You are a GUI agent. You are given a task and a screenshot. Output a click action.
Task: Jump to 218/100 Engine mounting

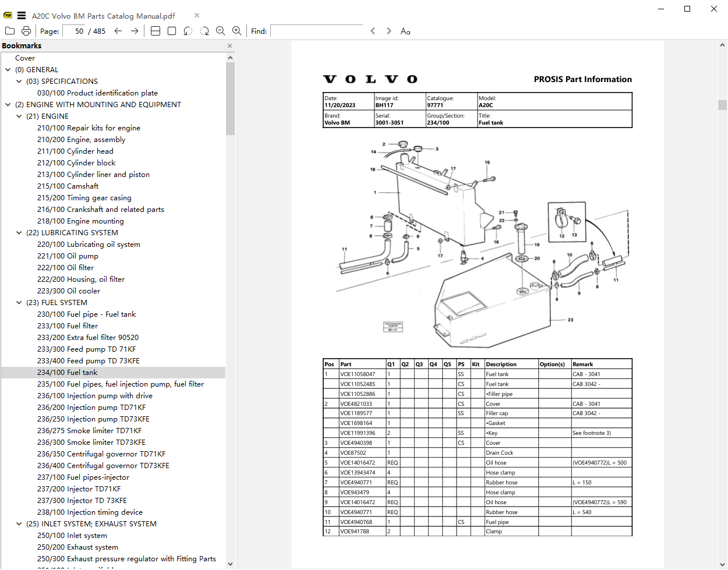(x=80, y=221)
